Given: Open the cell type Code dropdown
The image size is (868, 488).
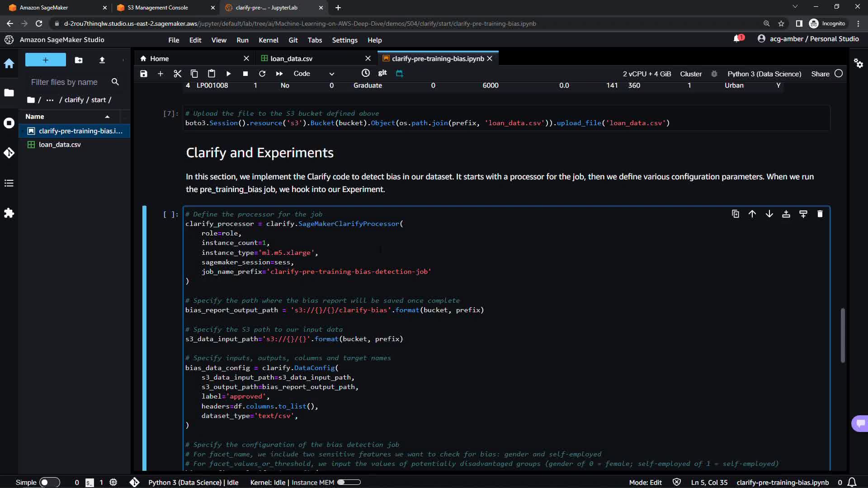Looking at the screenshot, I should (x=314, y=74).
